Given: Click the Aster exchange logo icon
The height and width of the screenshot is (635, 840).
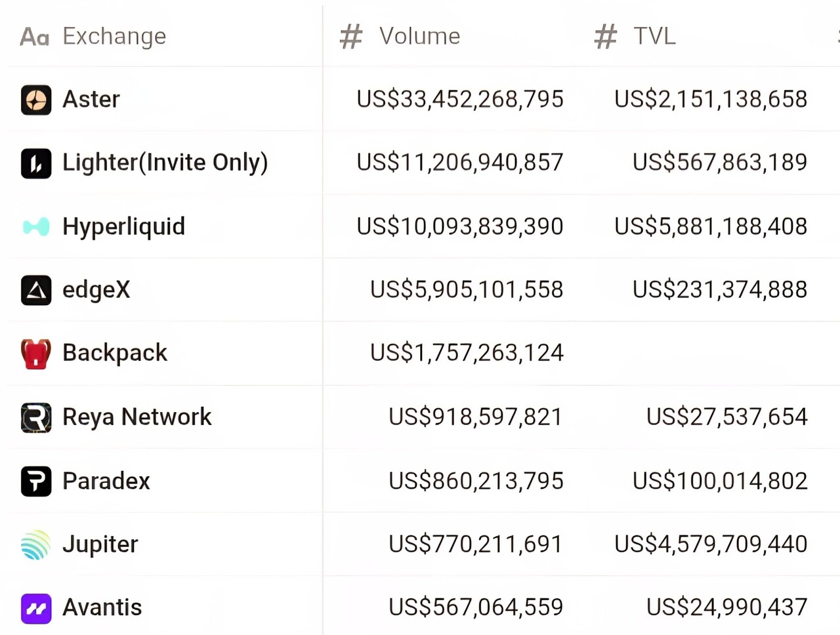Looking at the screenshot, I should click(x=36, y=100).
